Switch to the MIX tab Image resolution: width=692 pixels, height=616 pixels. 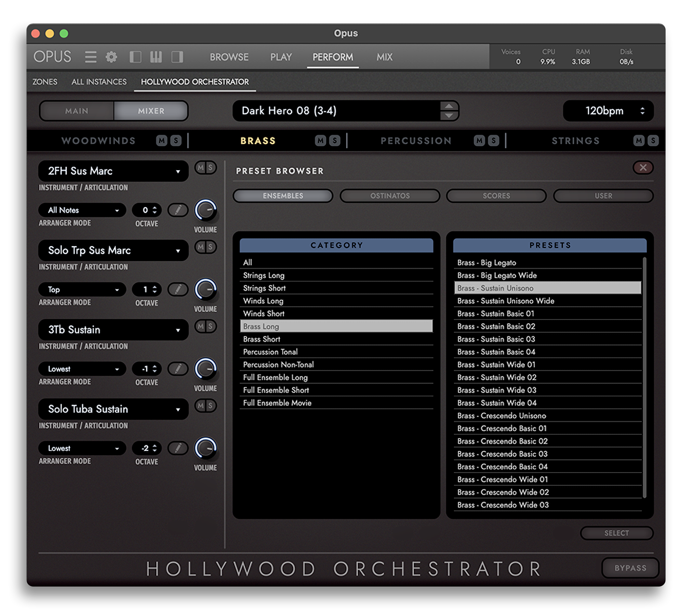pyautogui.click(x=384, y=57)
